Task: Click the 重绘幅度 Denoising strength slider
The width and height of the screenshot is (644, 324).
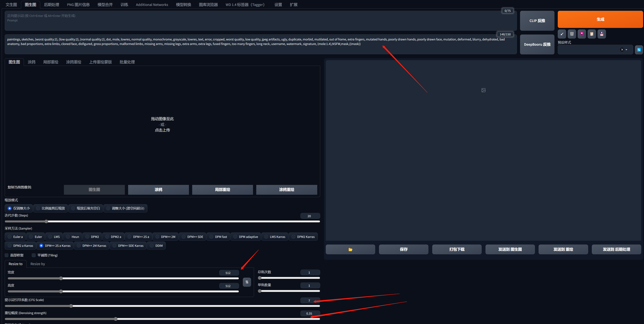Action: tap(116, 319)
